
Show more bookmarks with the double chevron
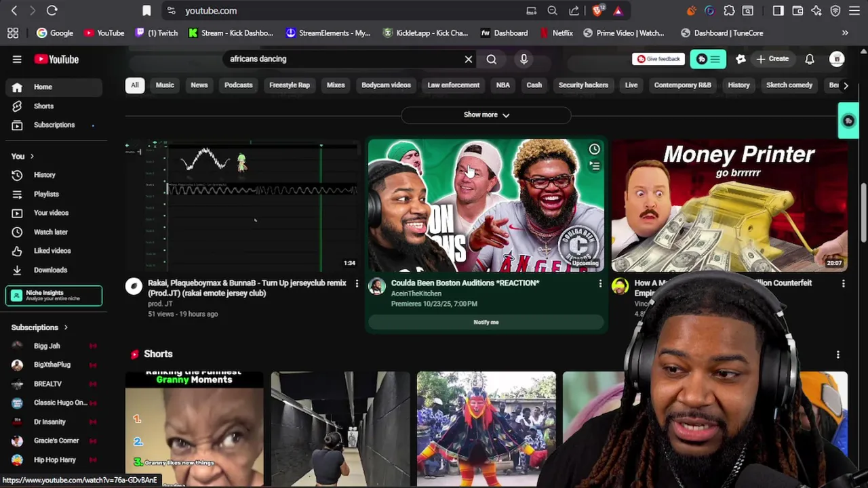point(845,33)
